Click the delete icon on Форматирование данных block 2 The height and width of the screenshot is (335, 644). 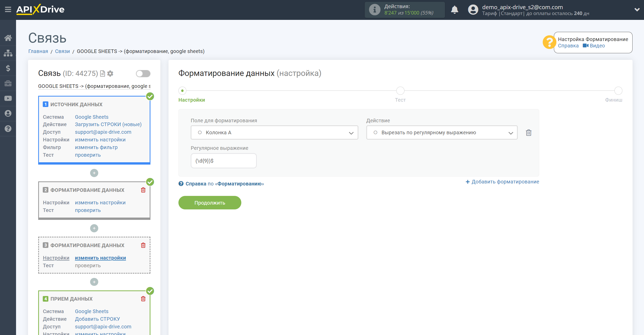point(144,190)
